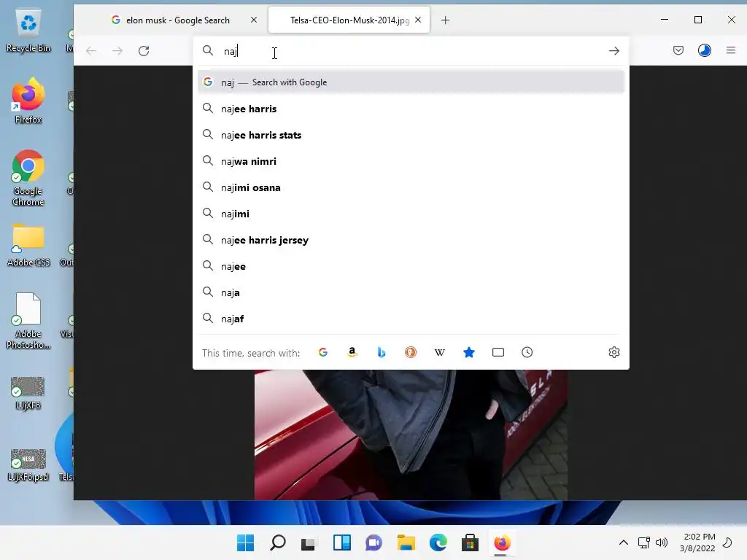Open Task View on taskbar
The height and width of the screenshot is (560, 747).
click(309, 542)
